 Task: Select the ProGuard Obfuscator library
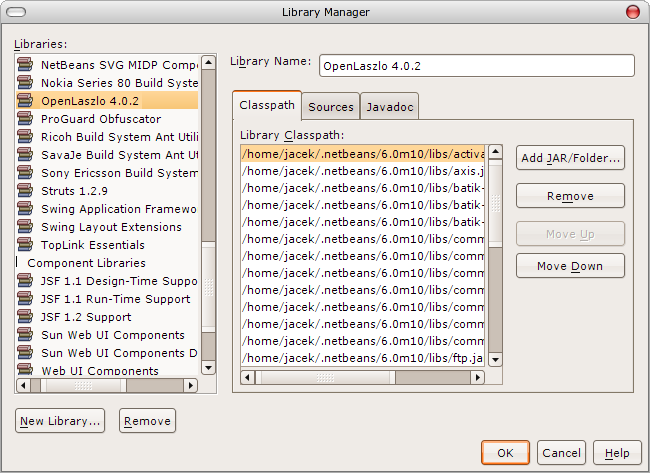point(107,119)
